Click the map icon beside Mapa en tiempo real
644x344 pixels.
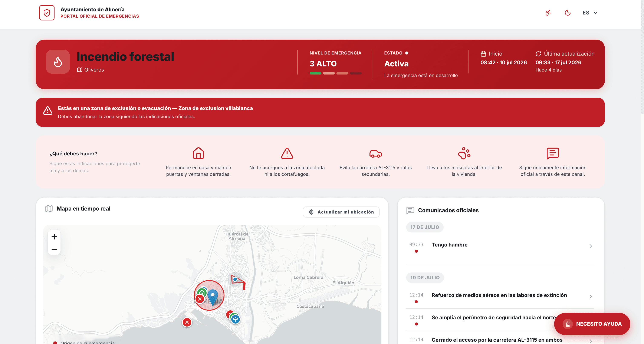(49, 209)
